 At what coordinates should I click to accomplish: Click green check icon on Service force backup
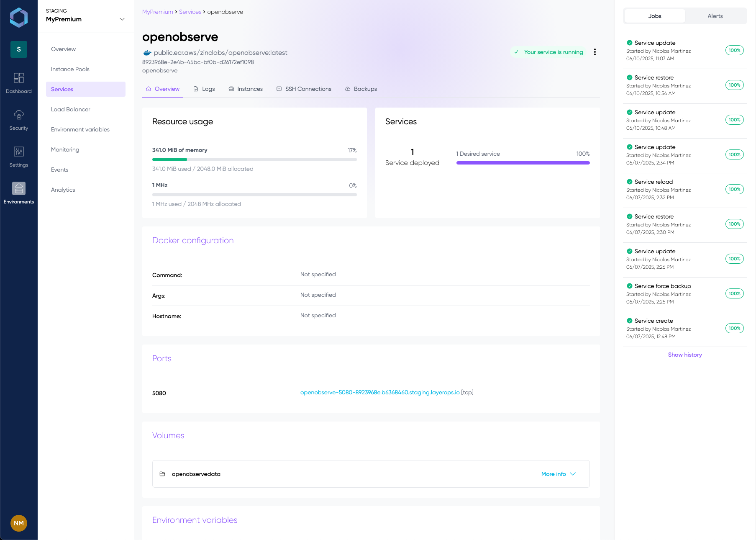629,286
